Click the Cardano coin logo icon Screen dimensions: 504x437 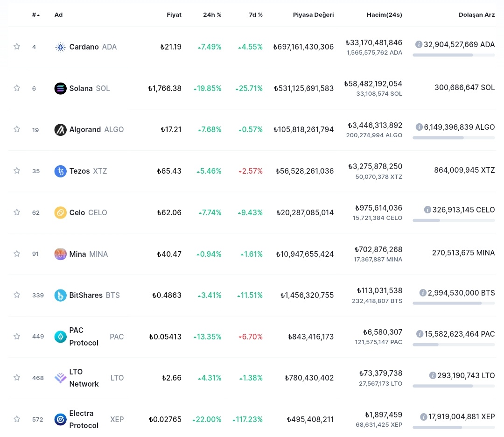(x=60, y=47)
